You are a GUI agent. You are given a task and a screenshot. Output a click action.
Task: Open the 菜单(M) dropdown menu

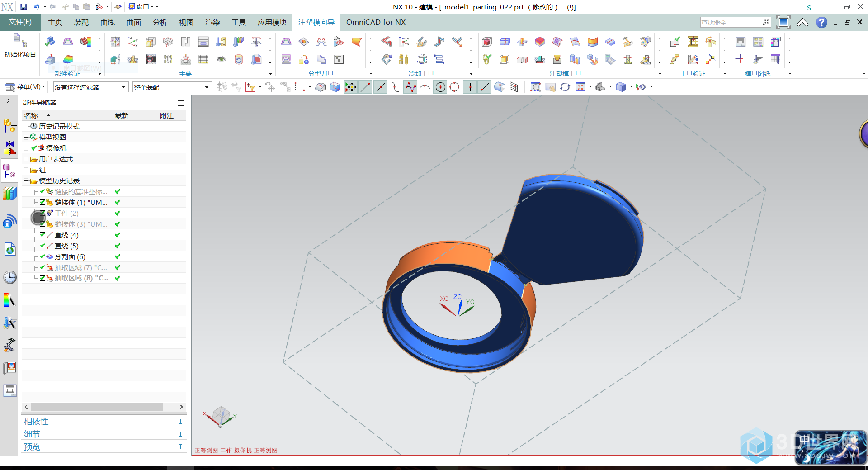coord(25,87)
